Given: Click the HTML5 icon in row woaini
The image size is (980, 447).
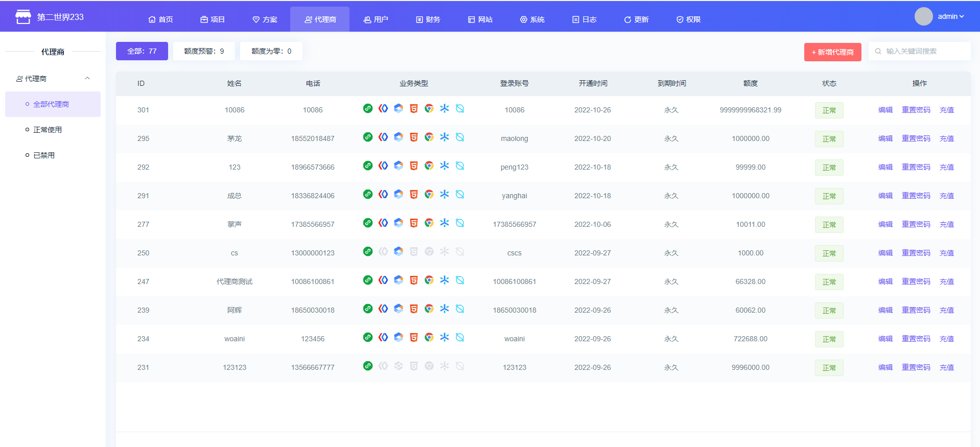Looking at the screenshot, I should (x=414, y=337).
